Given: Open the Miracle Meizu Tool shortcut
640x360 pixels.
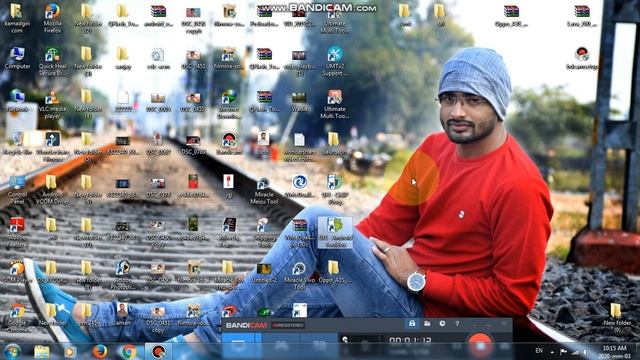Looking at the screenshot, I should point(264,190).
